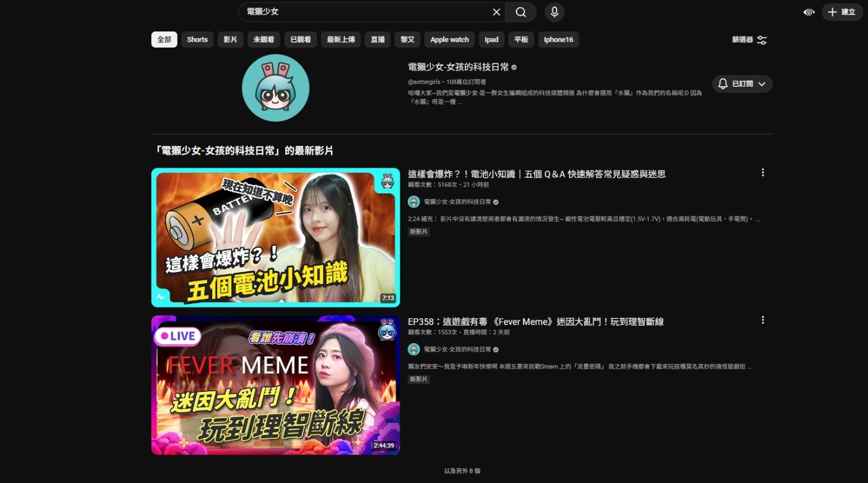This screenshot has width=868, height=483.
Task: Clear the search query with the X icon
Action: (496, 12)
